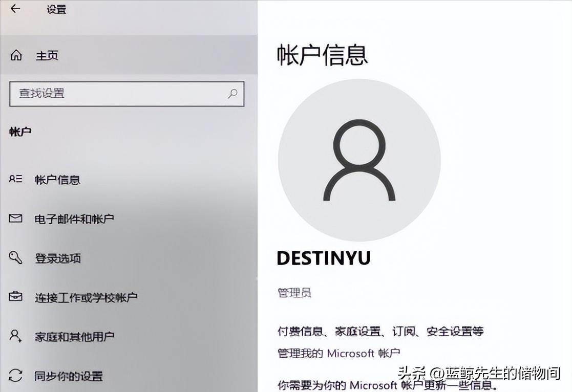Click the people icon beside 家庭和其他用户
572x392 pixels.
(x=16, y=336)
